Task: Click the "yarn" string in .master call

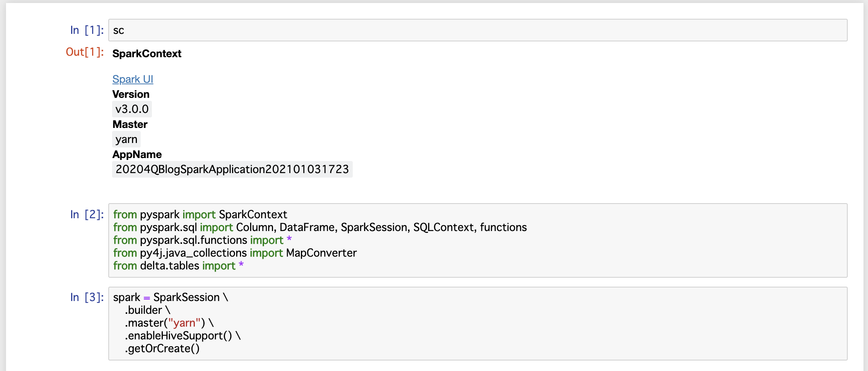Action: (x=184, y=323)
